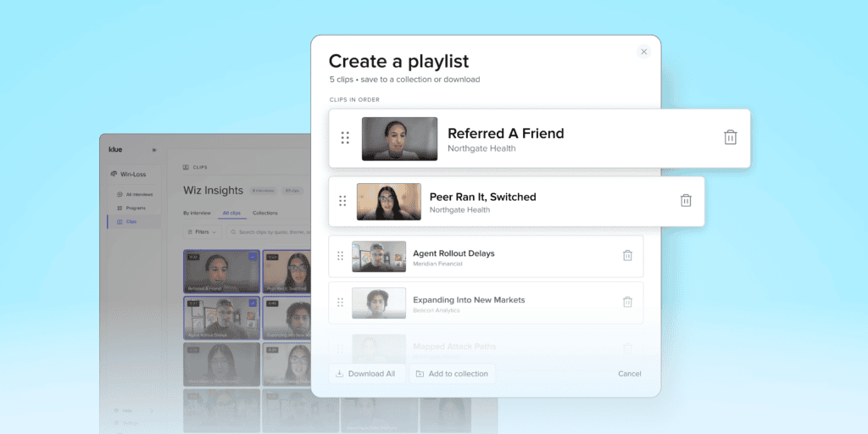Image resolution: width=868 pixels, height=434 pixels.
Task: Click the Expanding Into New Markets drag handle
Action: [x=340, y=303]
